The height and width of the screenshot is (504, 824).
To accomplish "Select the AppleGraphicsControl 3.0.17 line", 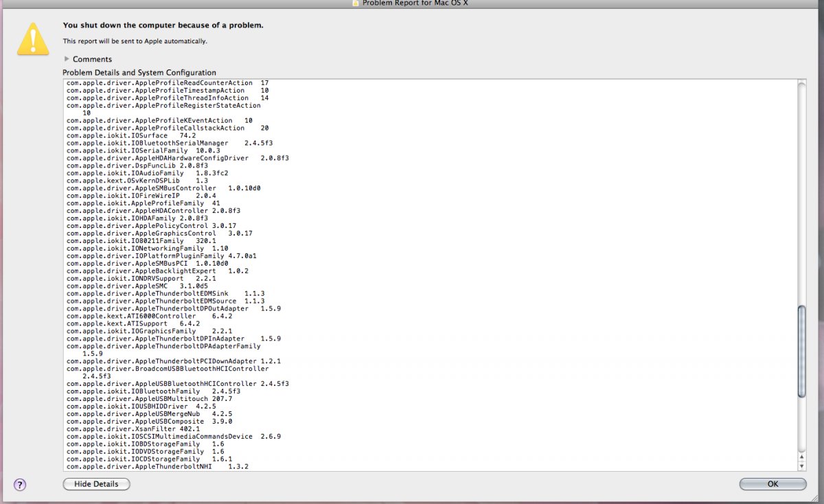I will point(159,233).
